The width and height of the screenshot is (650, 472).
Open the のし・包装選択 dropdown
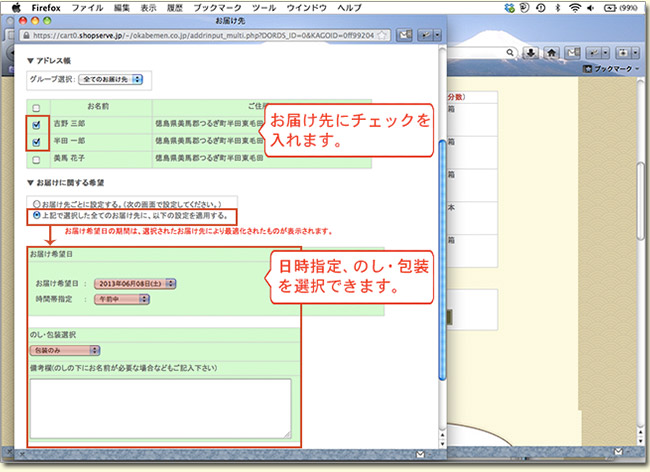point(66,350)
